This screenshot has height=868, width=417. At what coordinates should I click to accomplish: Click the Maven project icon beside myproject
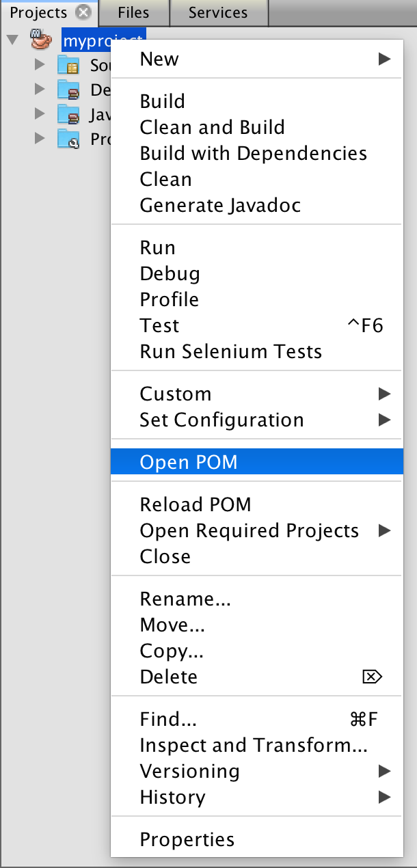(42, 40)
